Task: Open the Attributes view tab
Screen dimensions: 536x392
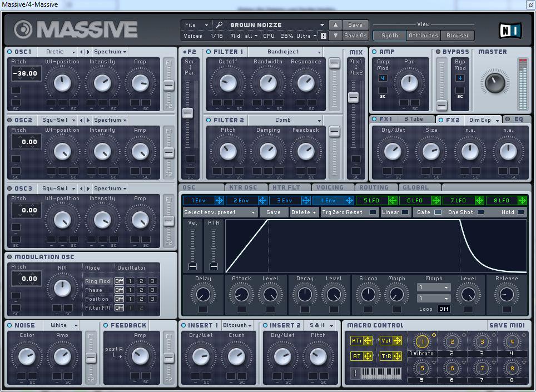Action: tap(423, 36)
